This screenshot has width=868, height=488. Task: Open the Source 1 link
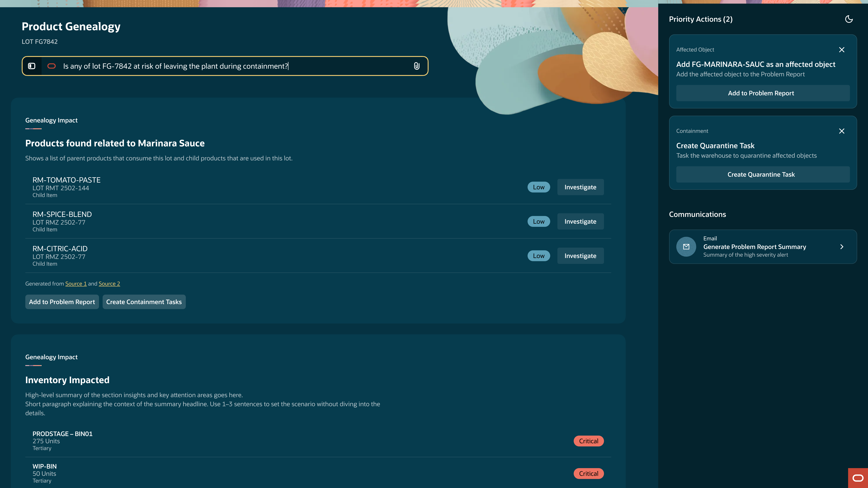pyautogui.click(x=76, y=284)
